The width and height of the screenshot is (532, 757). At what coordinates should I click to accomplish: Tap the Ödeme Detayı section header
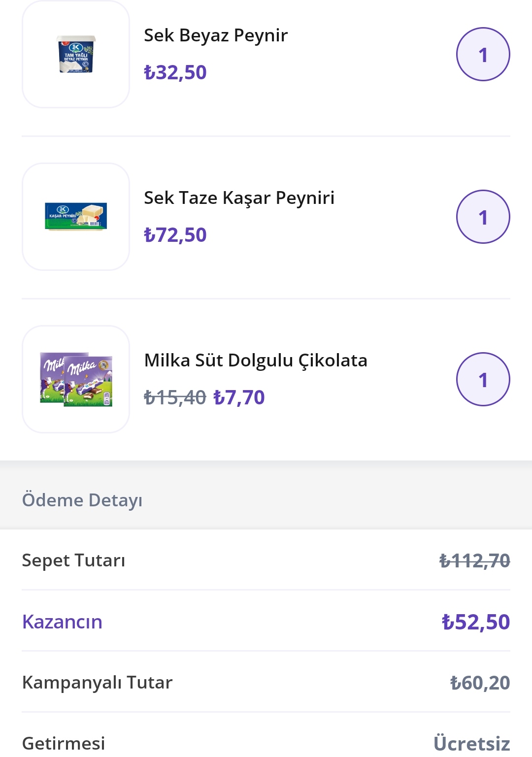pyautogui.click(x=82, y=500)
